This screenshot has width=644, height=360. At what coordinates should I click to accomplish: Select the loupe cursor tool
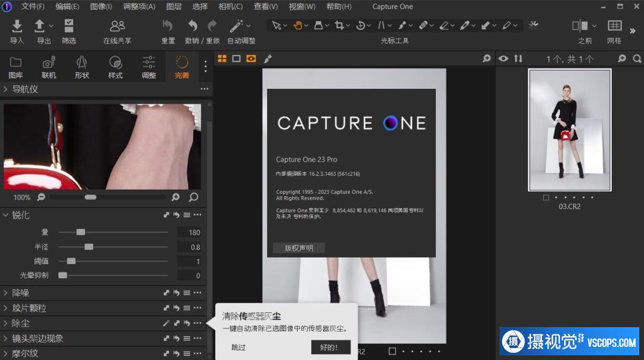click(318, 26)
